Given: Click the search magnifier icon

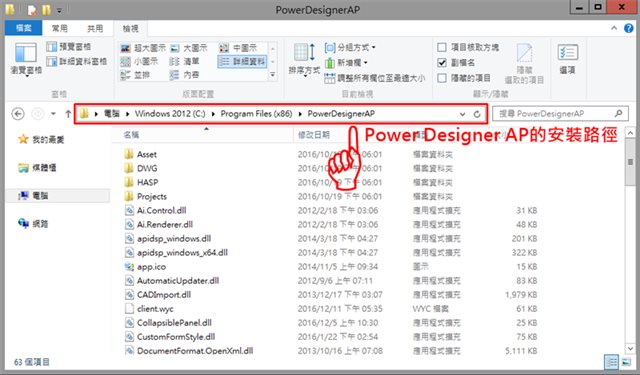Looking at the screenshot, I should click(x=619, y=113).
